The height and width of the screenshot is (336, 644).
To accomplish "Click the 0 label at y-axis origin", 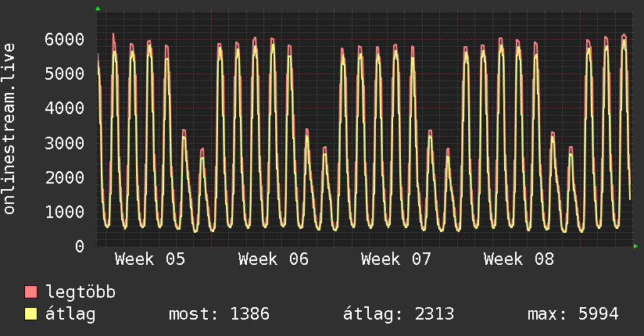I will pyautogui.click(x=79, y=246).
